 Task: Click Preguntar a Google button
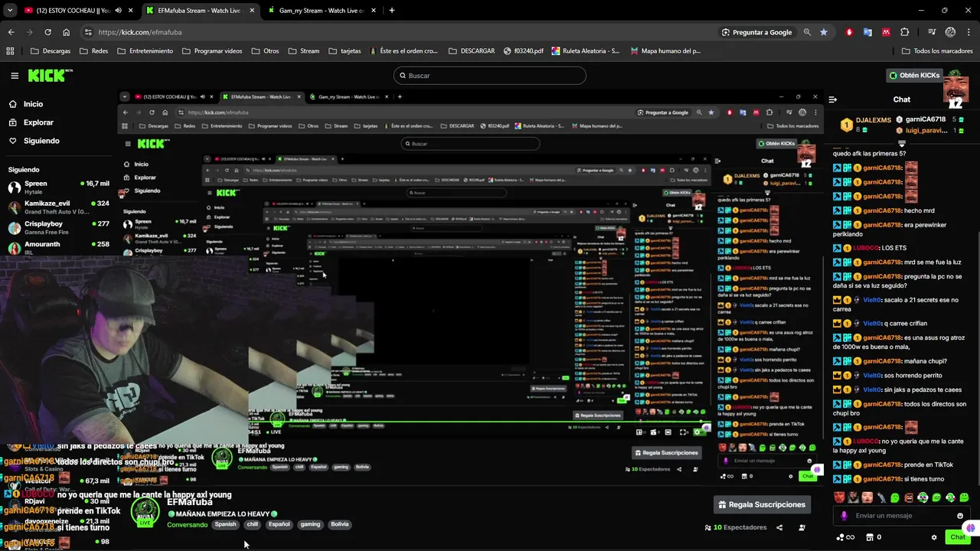pyautogui.click(x=756, y=32)
